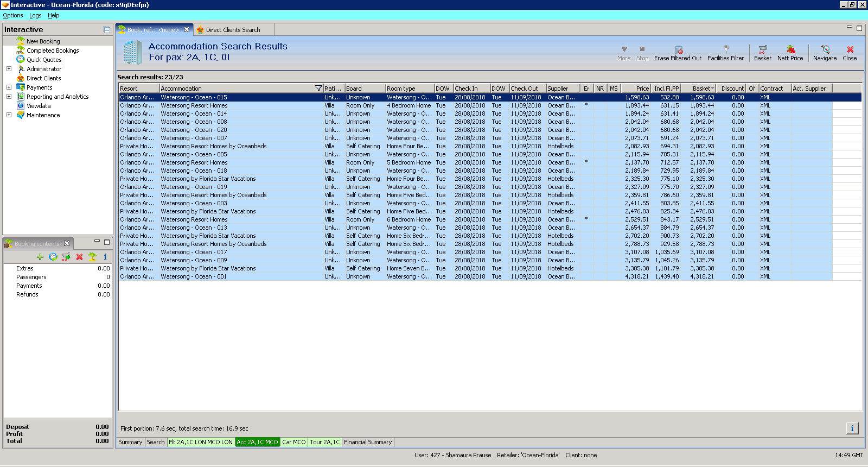Open the Options menu
The image size is (868, 467).
(x=13, y=15)
